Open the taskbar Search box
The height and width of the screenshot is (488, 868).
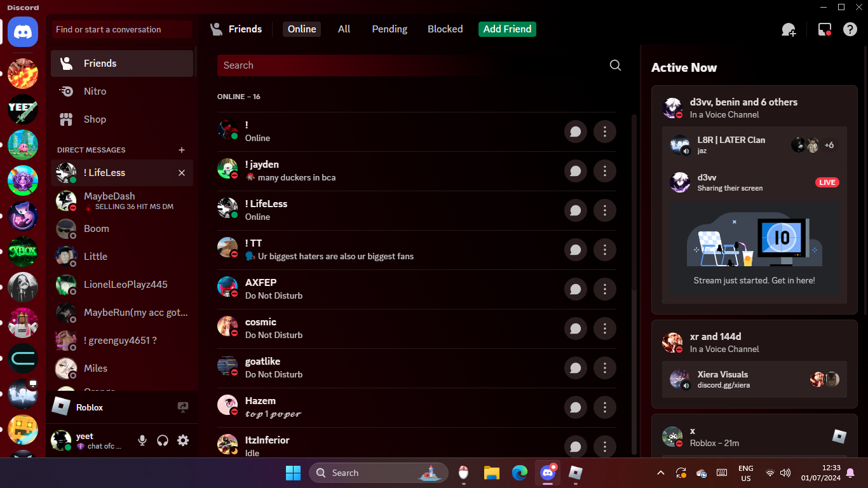pos(379,473)
